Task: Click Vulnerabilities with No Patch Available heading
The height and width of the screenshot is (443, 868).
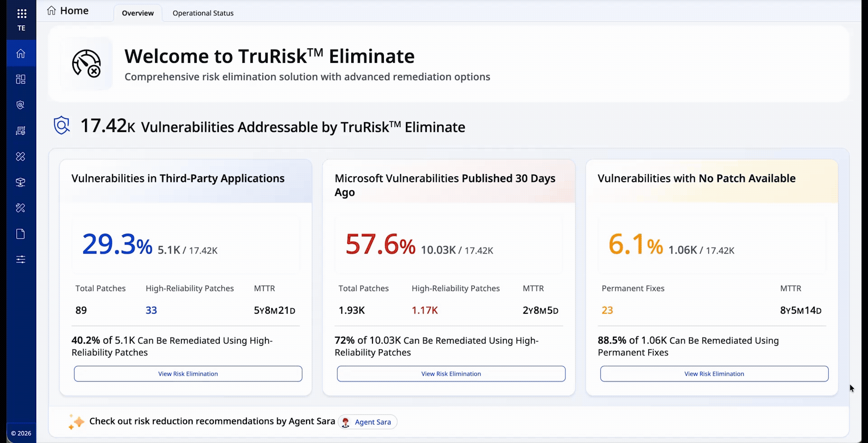Action: click(696, 179)
